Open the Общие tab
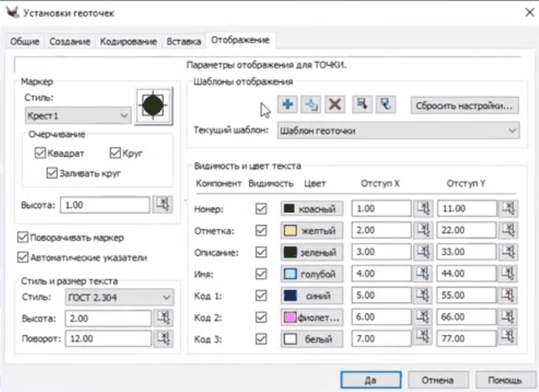This screenshot has height=392, width=539. point(25,41)
